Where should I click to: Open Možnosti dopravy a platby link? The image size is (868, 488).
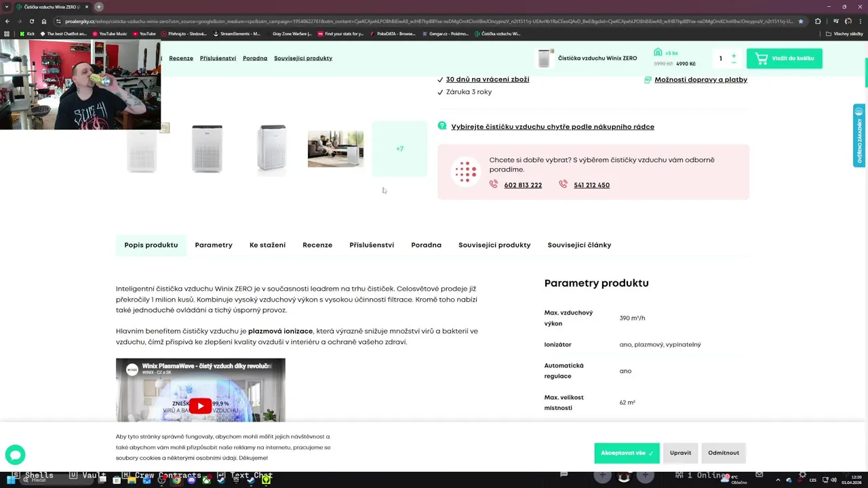[x=701, y=79]
